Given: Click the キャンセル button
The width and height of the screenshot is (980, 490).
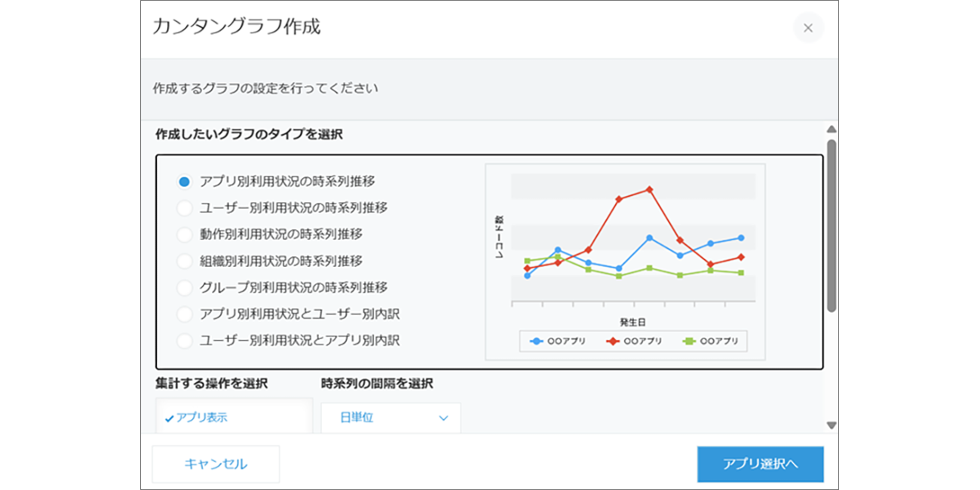Looking at the screenshot, I should tap(216, 464).
